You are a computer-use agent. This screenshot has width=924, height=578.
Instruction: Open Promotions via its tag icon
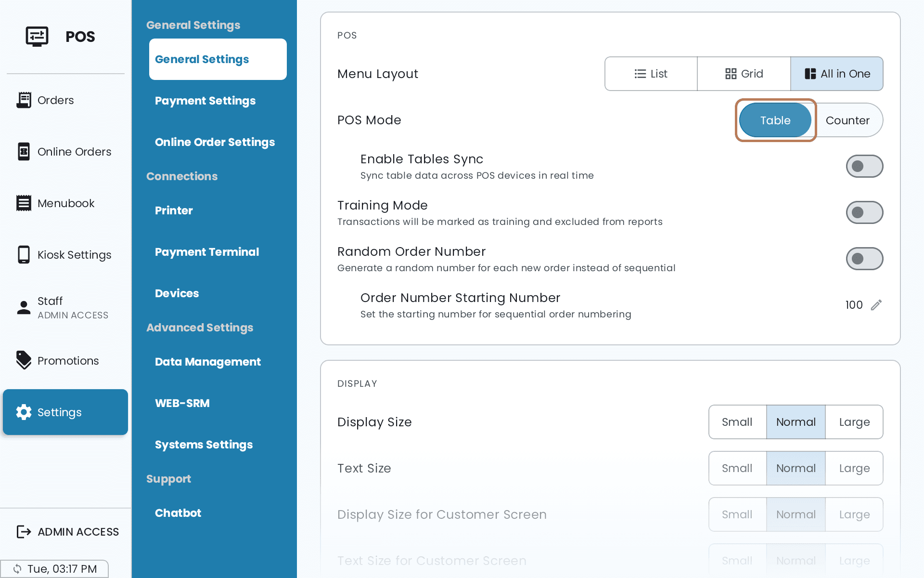coord(24,360)
